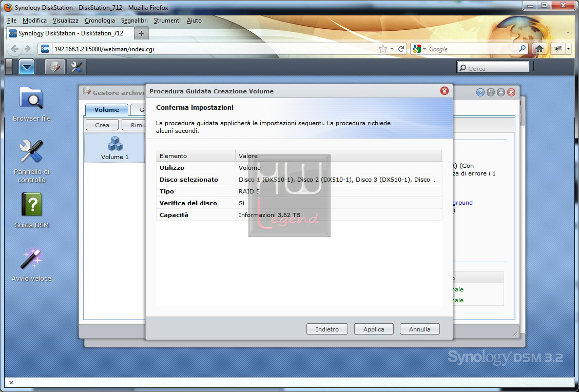The height and width of the screenshot is (392, 579).
Task: Open Pannello di controllo icon
Action: coord(31,161)
